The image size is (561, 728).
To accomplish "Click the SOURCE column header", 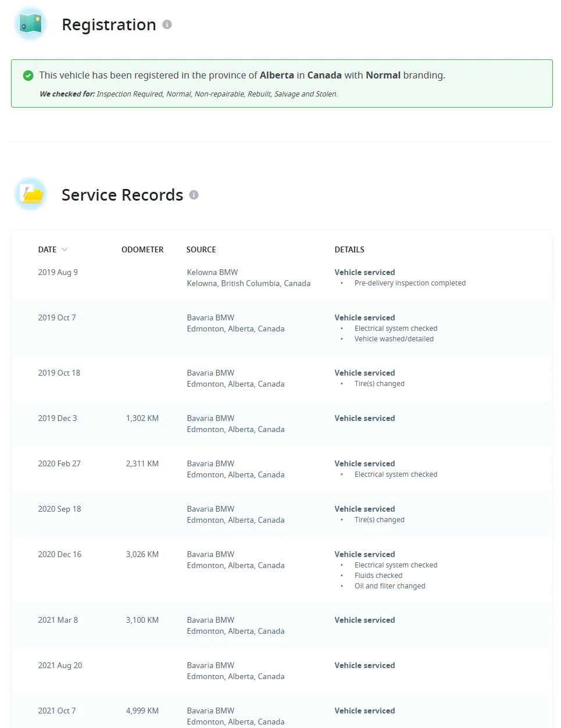I will [x=201, y=249].
